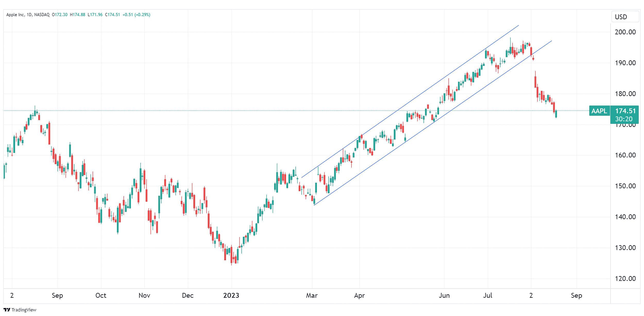644x316 pixels.
Task: Click the 120.00 price axis label
Action: [x=625, y=279]
